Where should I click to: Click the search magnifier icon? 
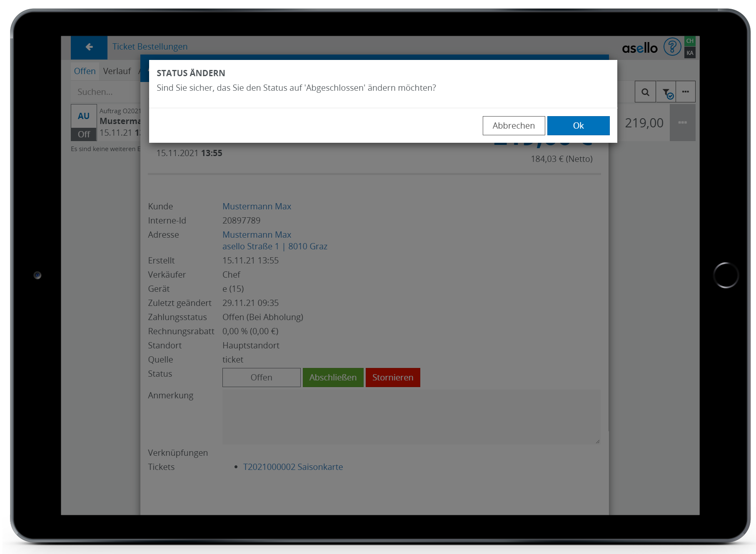645,92
